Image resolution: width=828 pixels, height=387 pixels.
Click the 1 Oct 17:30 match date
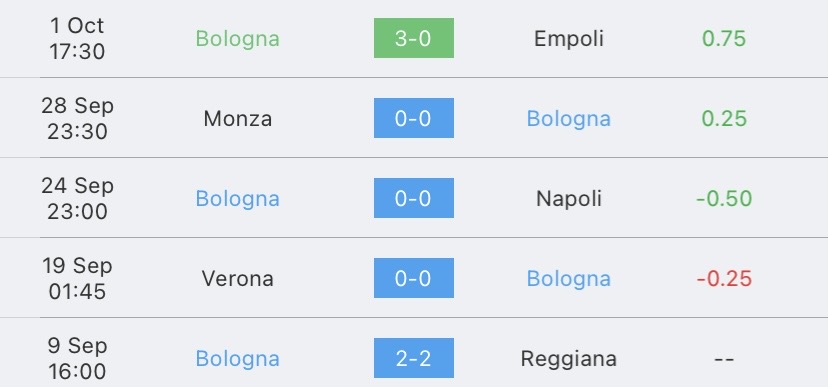coord(78,39)
